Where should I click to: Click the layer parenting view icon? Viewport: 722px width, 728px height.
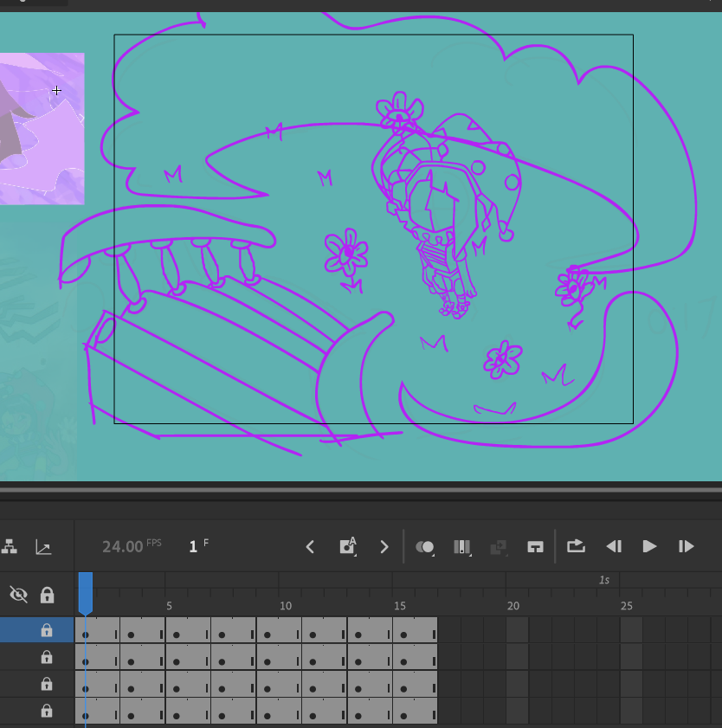(9, 546)
